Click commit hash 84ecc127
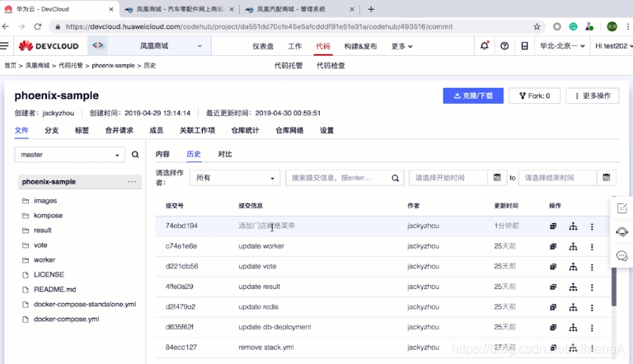633x364 pixels. 181,347
